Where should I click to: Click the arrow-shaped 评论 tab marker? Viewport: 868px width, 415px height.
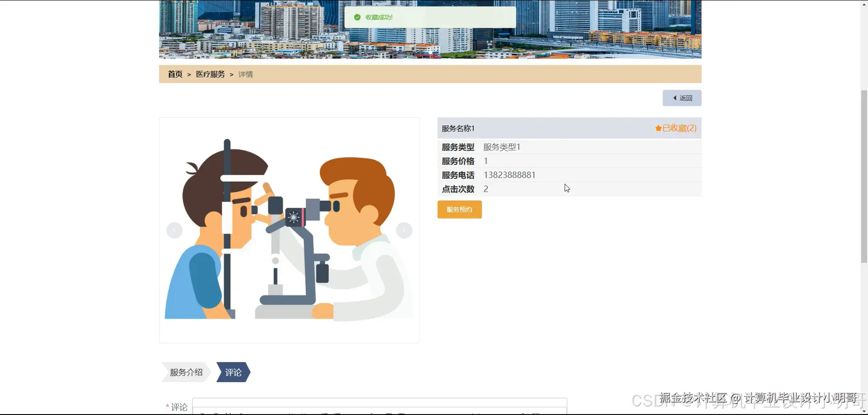(233, 372)
